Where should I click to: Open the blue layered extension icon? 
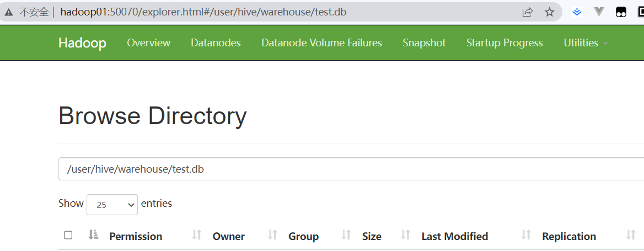pos(577,12)
